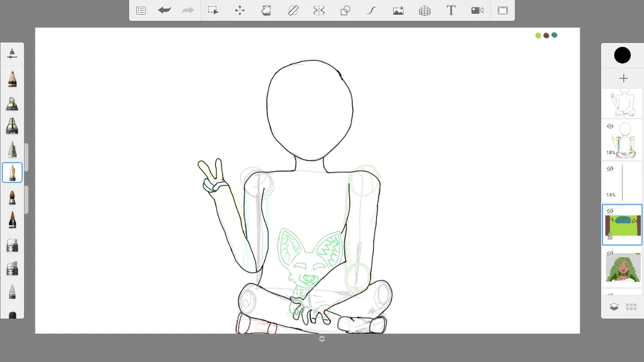Pick the lime green canvas swatch dot
This screenshot has height=362, width=644.
pos(538,35)
